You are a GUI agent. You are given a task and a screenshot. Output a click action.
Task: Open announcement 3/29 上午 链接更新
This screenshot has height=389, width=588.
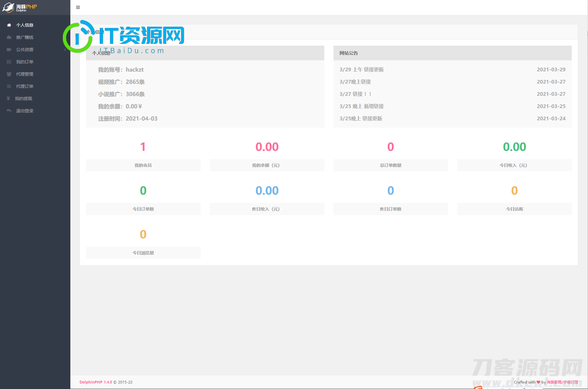tap(361, 69)
